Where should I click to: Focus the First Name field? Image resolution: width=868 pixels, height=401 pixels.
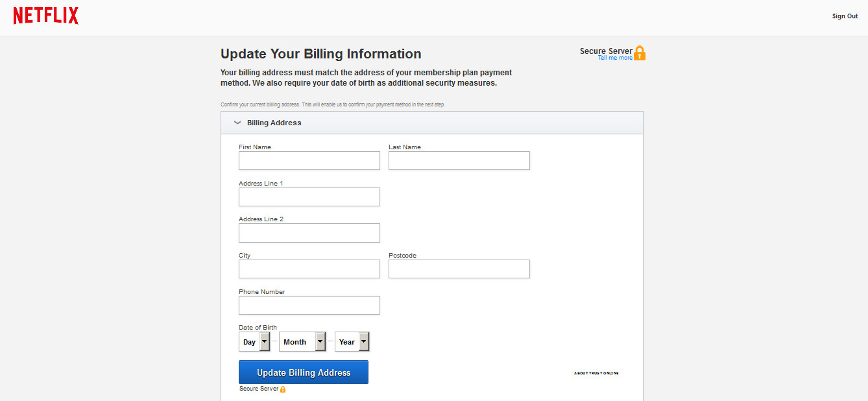309,161
